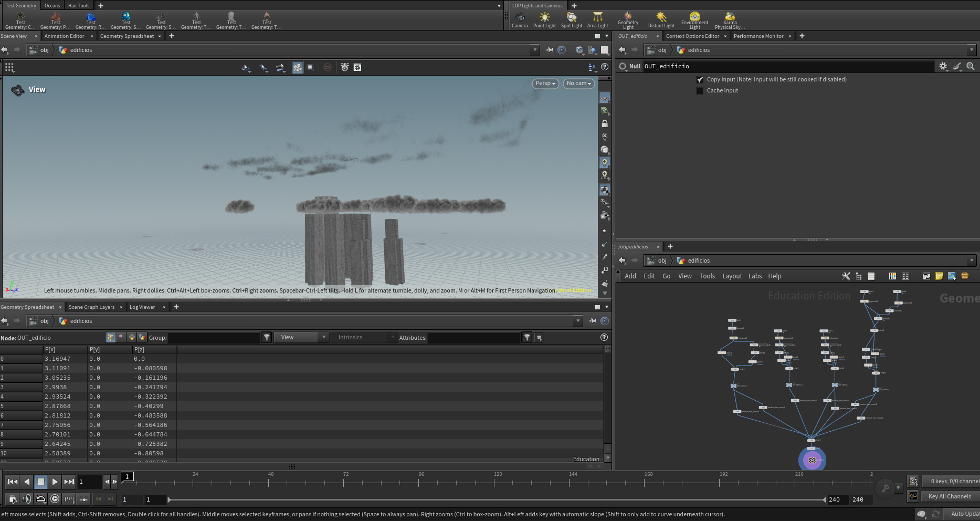Select the highlighted OUT node in network
This screenshot has height=521, width=980.
pos(812,461)
